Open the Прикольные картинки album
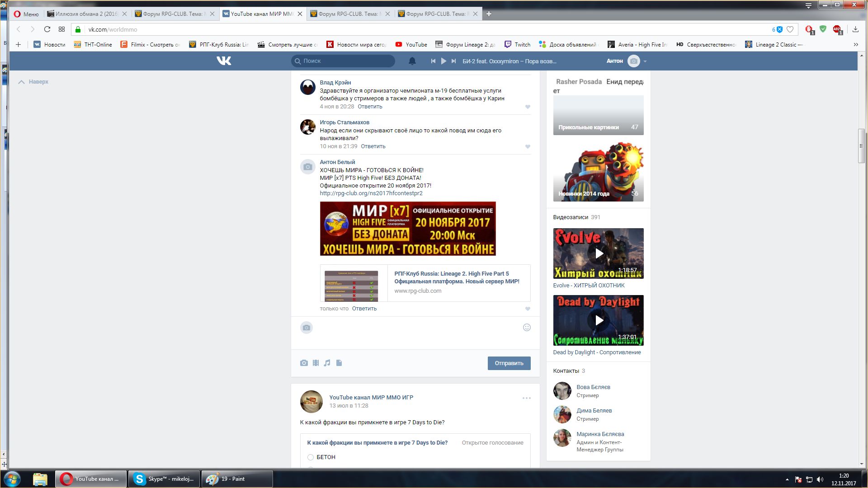This screenshot has width=868, height=488. point(598,115)
